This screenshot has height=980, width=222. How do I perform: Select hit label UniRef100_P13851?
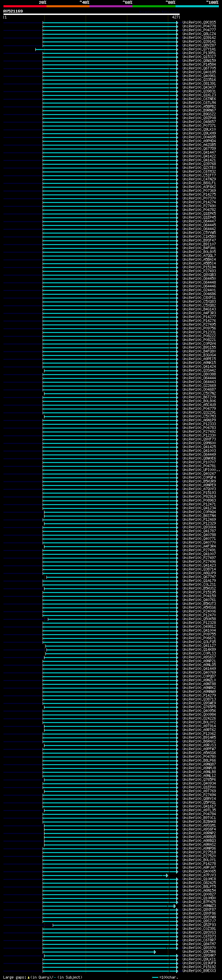pyautogui.click(x=199, y=53)
